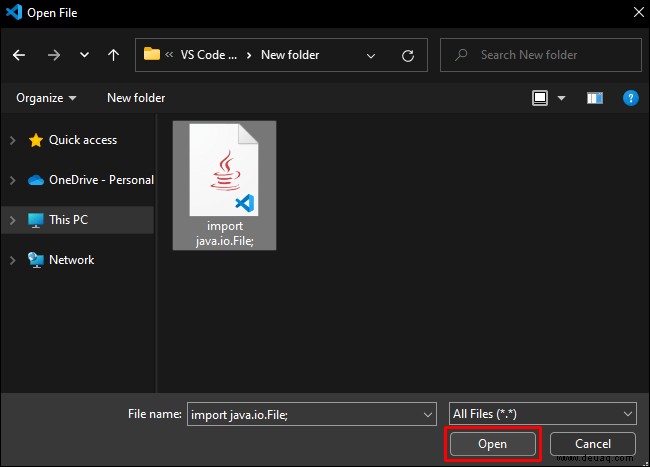Toggle the preview pane
Image resolution: width=650 pixels, height=467 pixels.
(595, 98)
